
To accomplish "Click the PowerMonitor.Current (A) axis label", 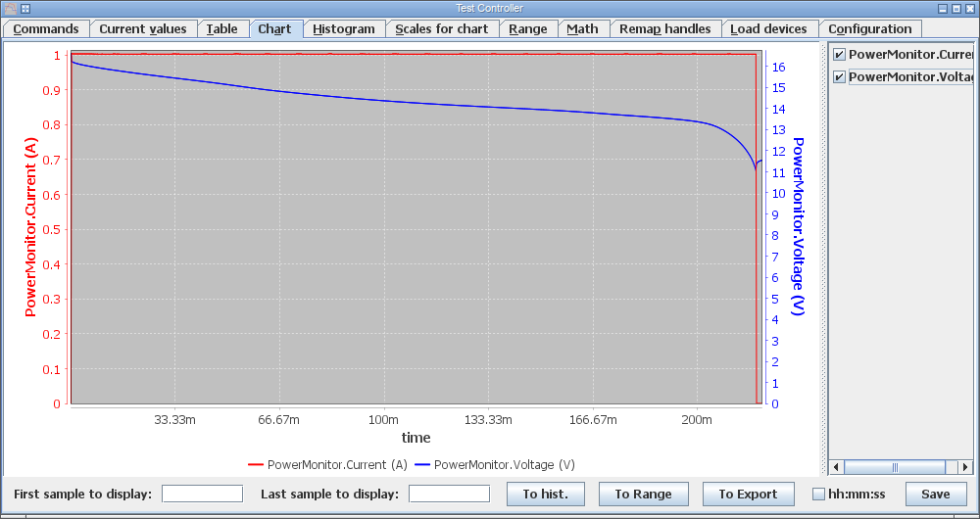I will tap(30, 228).
